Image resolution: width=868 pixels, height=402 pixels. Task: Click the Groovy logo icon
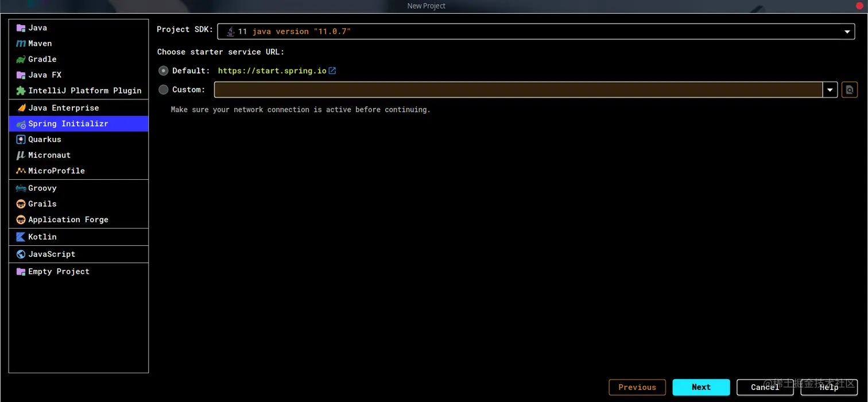click(21, 188)
